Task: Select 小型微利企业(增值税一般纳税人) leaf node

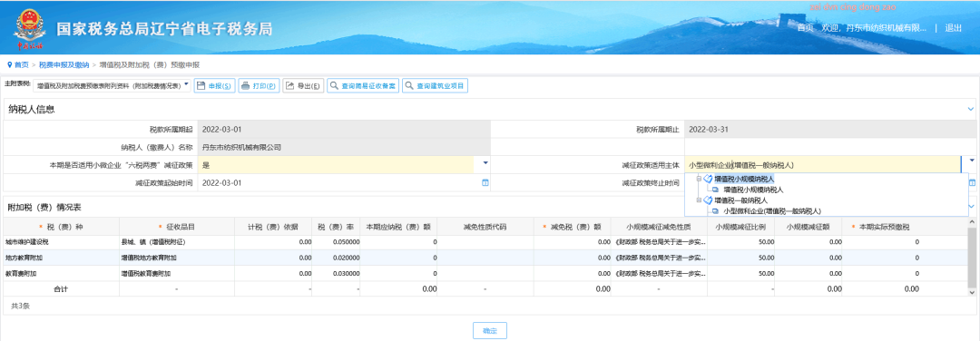Action: (772, 211)
